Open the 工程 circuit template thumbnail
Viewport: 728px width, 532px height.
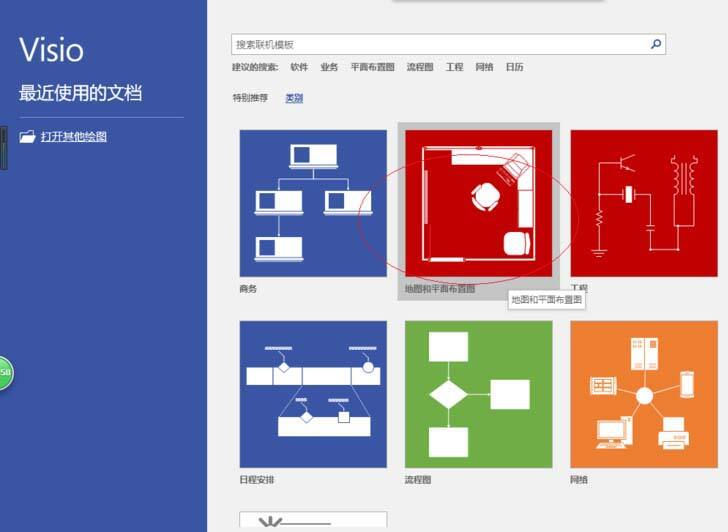[644, 203]
